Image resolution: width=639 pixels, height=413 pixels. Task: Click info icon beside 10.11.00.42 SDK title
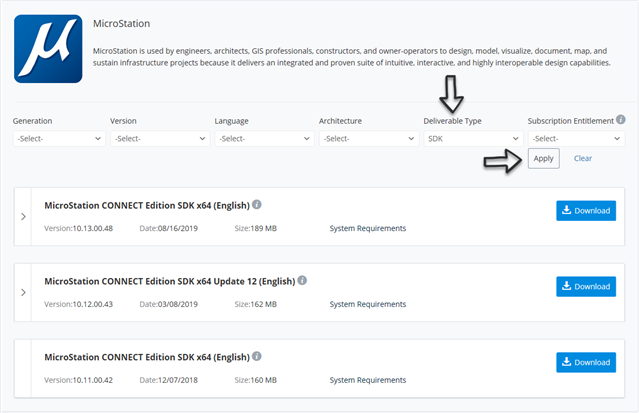[x=257, y=356]
